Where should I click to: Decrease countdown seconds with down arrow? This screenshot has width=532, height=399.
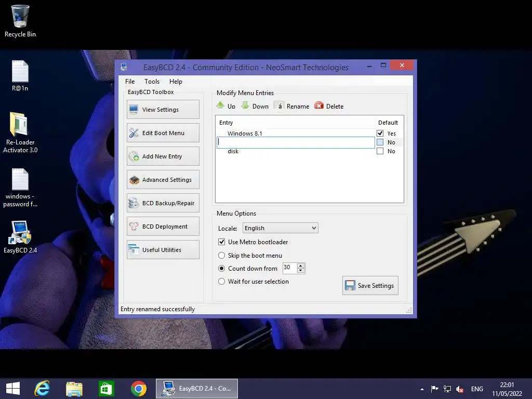(301, 270)
